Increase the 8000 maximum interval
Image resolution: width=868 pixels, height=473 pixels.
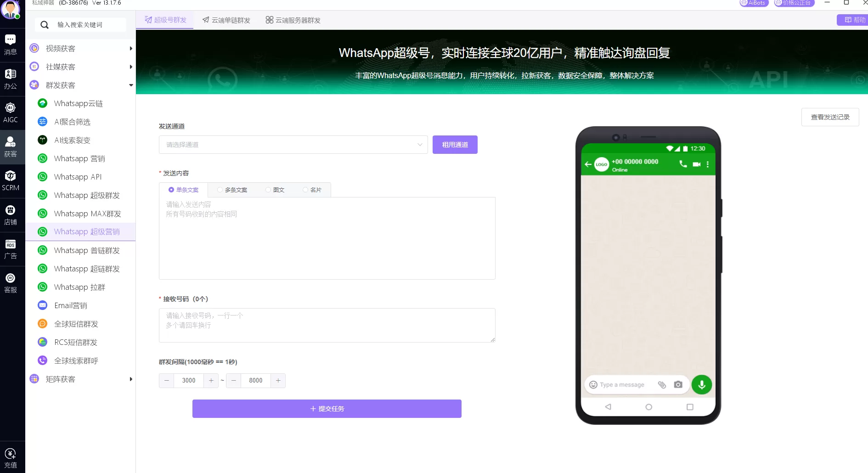[x=278, y=380]
